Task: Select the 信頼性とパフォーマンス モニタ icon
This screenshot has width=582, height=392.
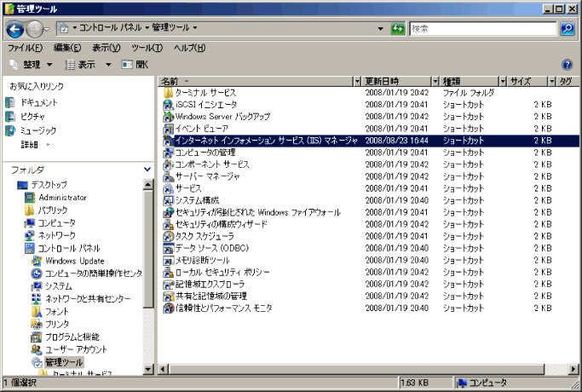Action: tap(168, 308)
